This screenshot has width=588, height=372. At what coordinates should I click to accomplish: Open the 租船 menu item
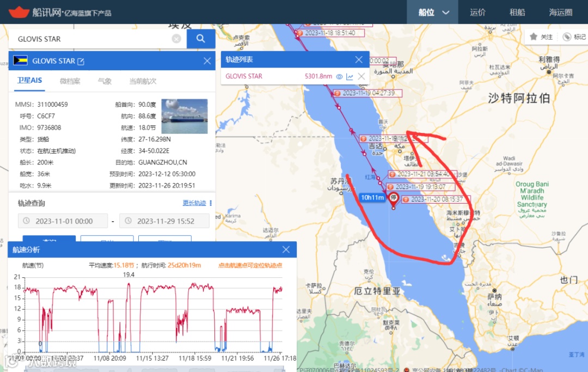click(x=517, y=13)
